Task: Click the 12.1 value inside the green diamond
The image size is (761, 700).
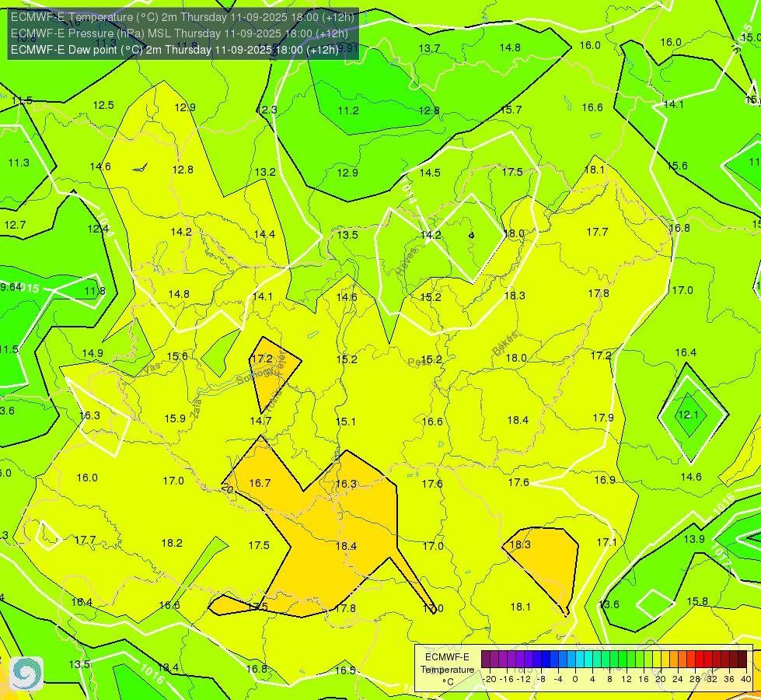Action: point(688,415)
